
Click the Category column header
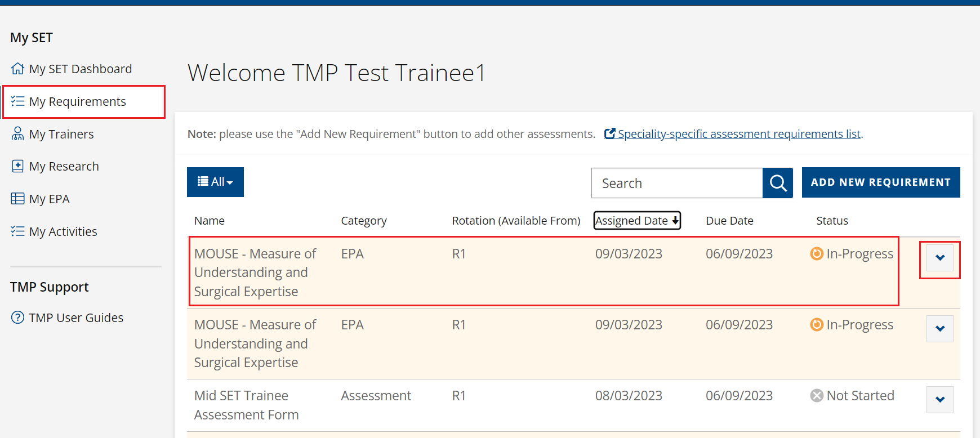(x=364, y=221)
